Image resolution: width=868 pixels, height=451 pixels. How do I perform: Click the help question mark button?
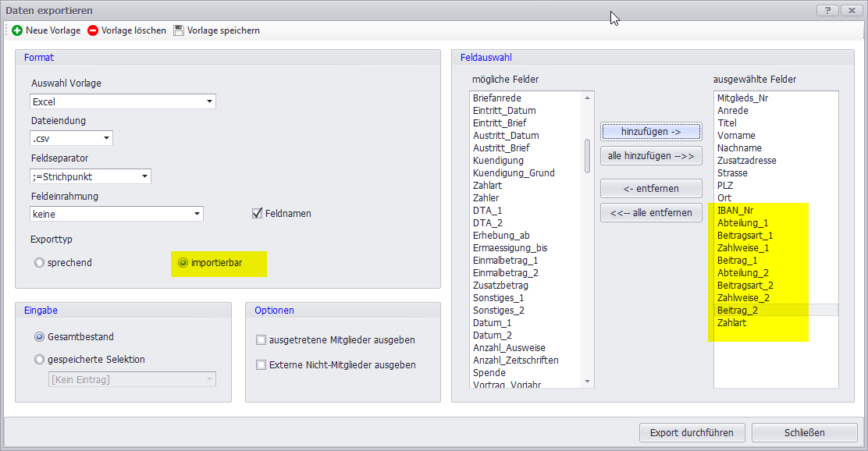point(826,10)
